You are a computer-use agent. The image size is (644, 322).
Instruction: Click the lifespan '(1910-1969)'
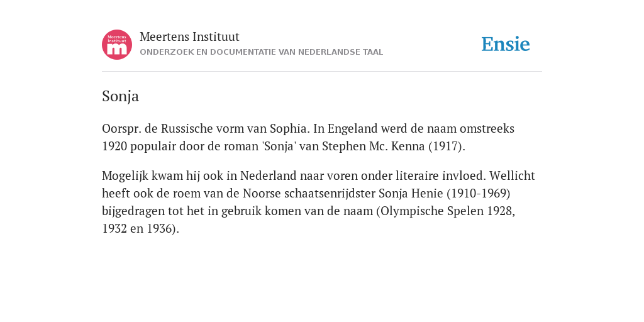point(479,193)
